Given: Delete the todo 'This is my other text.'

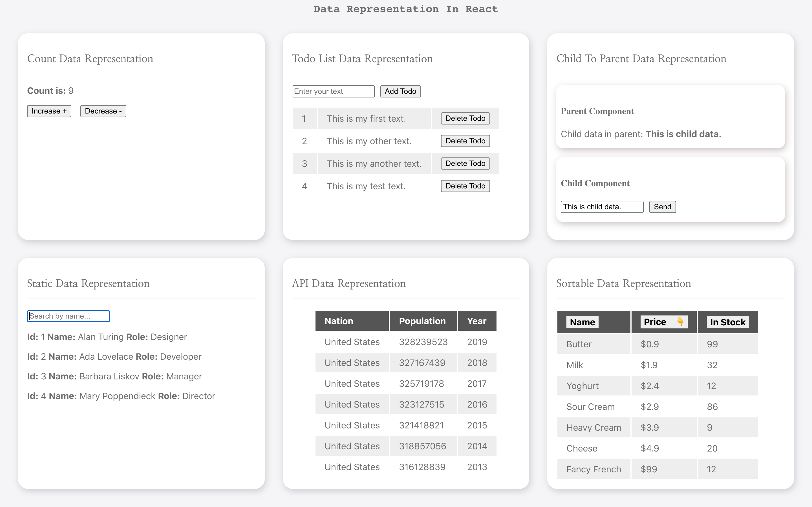Looking at the screenshot, I should pos(465,141).
